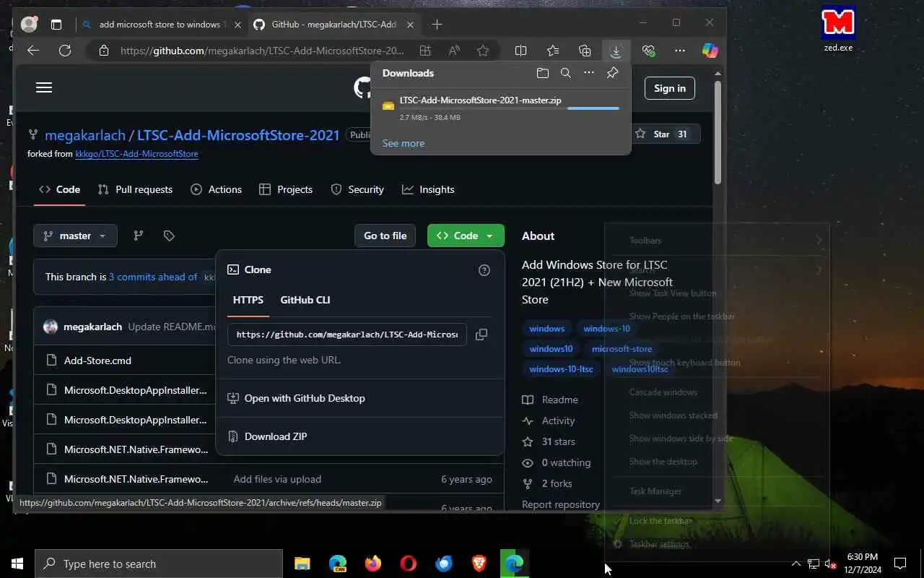The image size is (924, 578).
Task: Launch Opera from the taskbar
Action: (409, 564)
